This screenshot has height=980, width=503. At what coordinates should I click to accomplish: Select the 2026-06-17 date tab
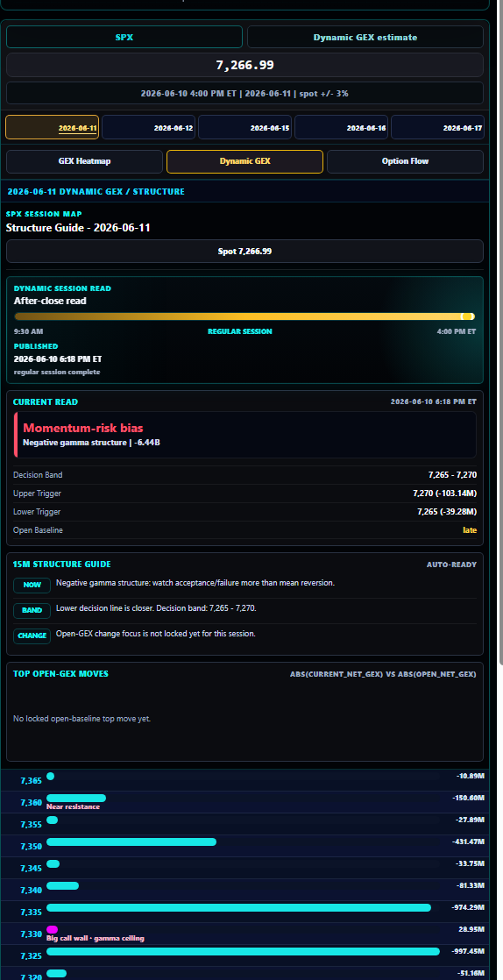coord(437,127)
